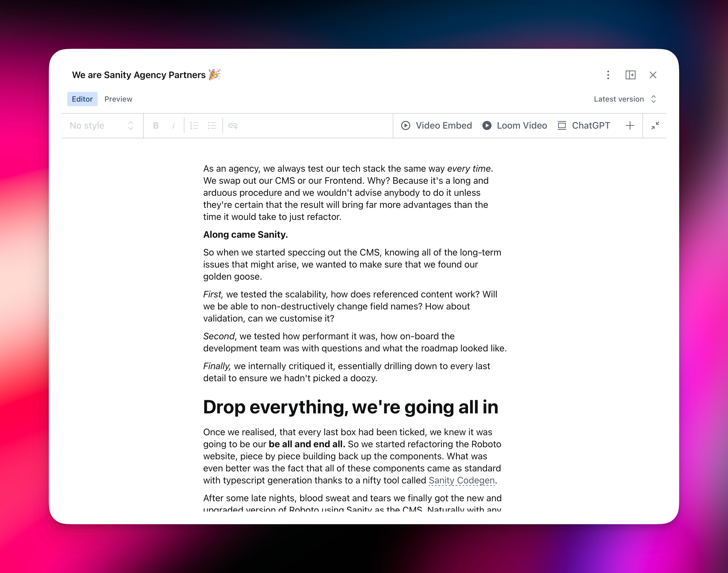This screenshot has width=728, height=573.
Task: Open the Sanity Codegen link
Action: (461, 480)
